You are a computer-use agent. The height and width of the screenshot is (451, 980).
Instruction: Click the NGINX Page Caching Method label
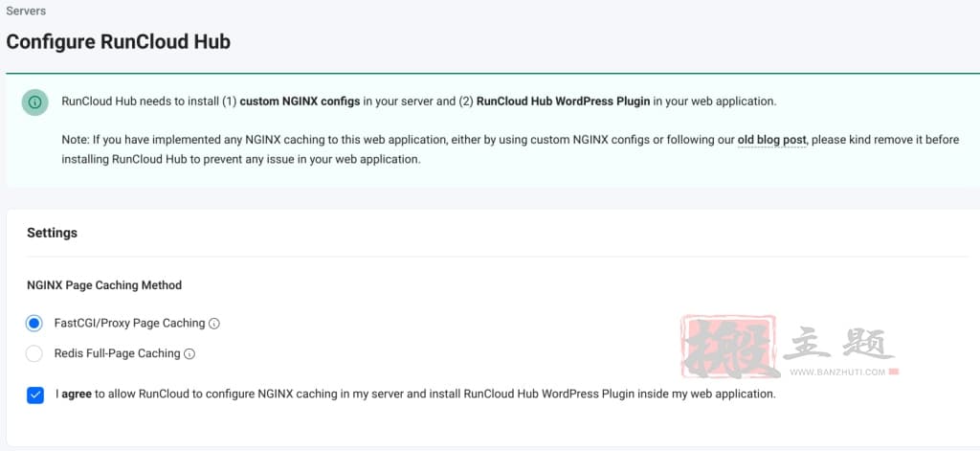104,285
